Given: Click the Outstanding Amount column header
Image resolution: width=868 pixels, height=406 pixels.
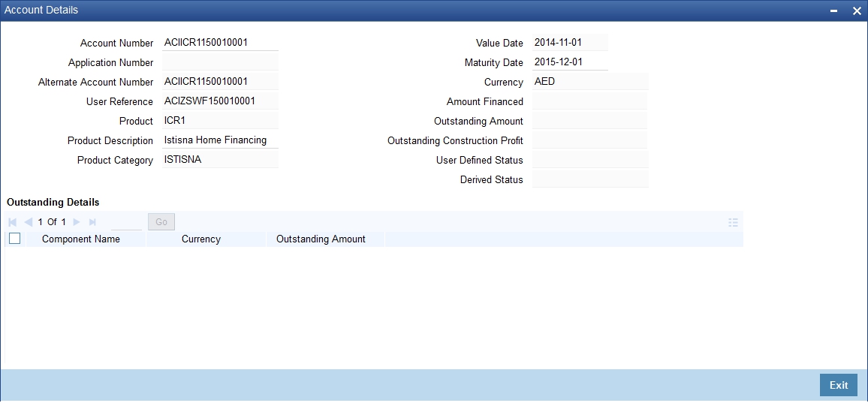Looking at the screenshot, I should [321, 239].
